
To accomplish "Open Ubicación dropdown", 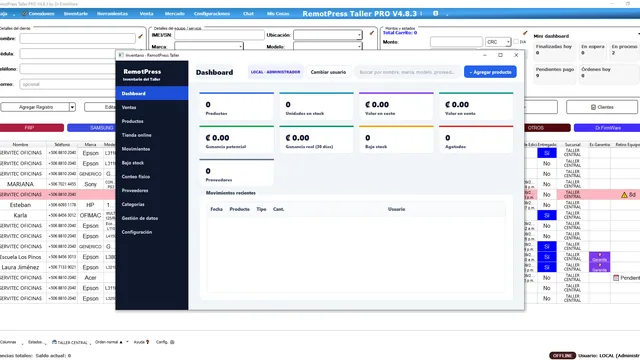I will tap(328, 35).
